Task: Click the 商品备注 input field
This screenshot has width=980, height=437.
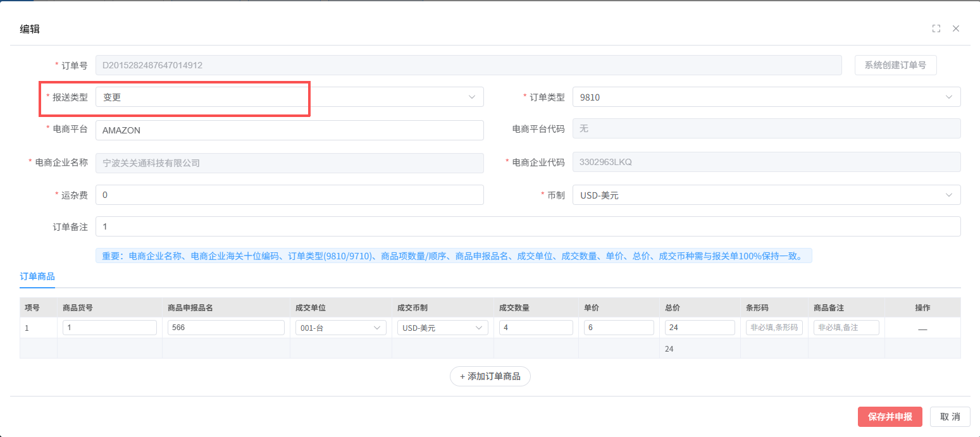Action: [846, 328]
